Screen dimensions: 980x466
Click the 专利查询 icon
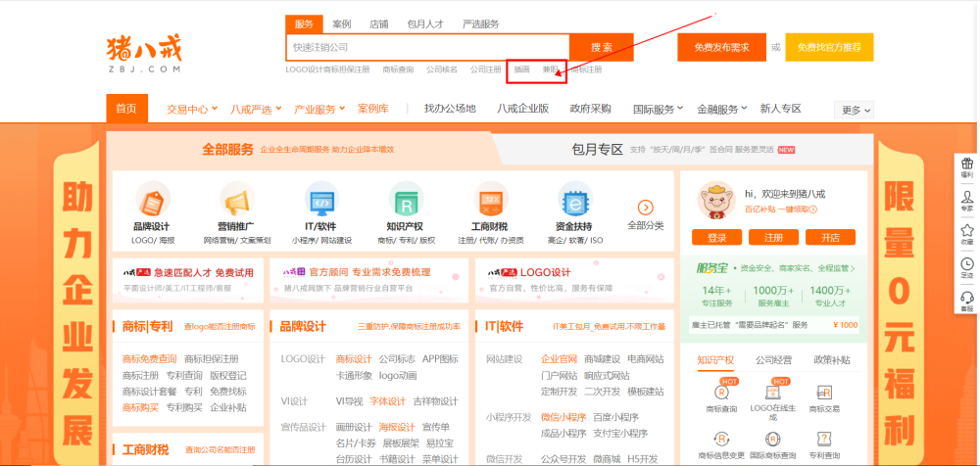pyautogui.click(x=824, y=439)
